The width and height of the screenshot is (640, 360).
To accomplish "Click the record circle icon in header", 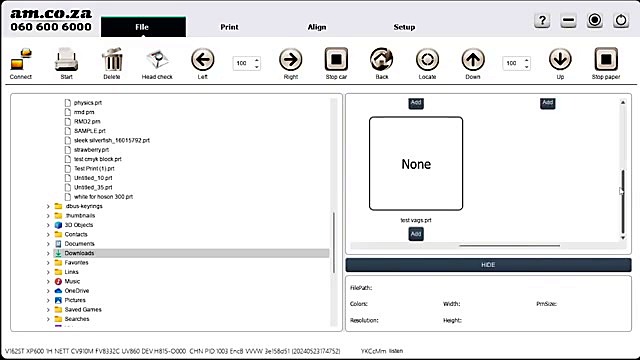I will [x=595, y=20].
